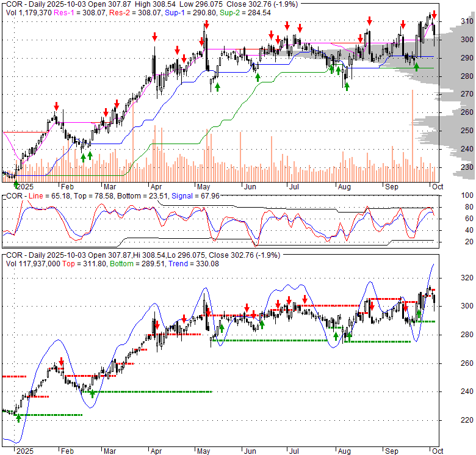Click the 'Jun' label under the top chart
The image size is (476, 455).
(250, 187)
